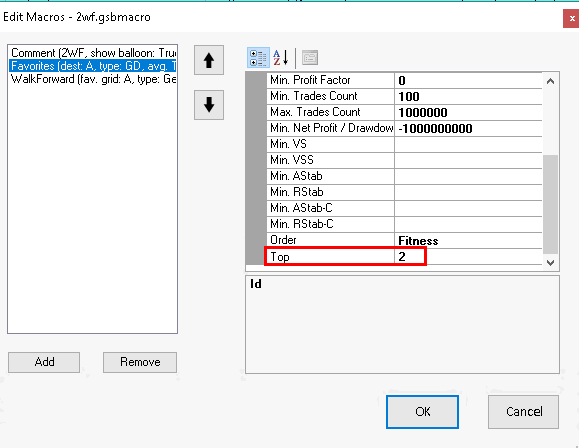The image size is (579, 448).
Task: Select the WalkForward macro entry
Action: tap(93, 79)
